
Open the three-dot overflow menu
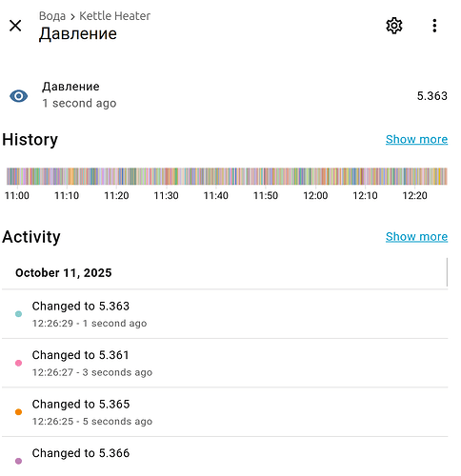(434, 26)
